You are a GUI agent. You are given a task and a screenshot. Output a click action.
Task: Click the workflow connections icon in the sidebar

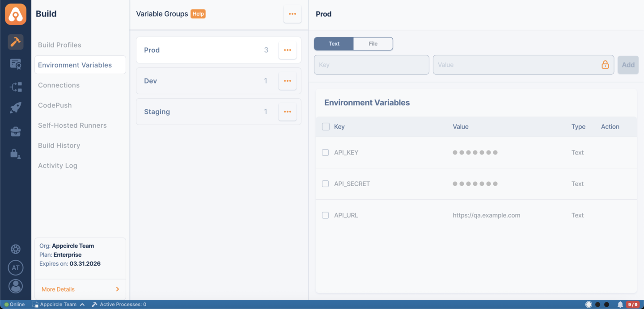click(x=16, y=87)
